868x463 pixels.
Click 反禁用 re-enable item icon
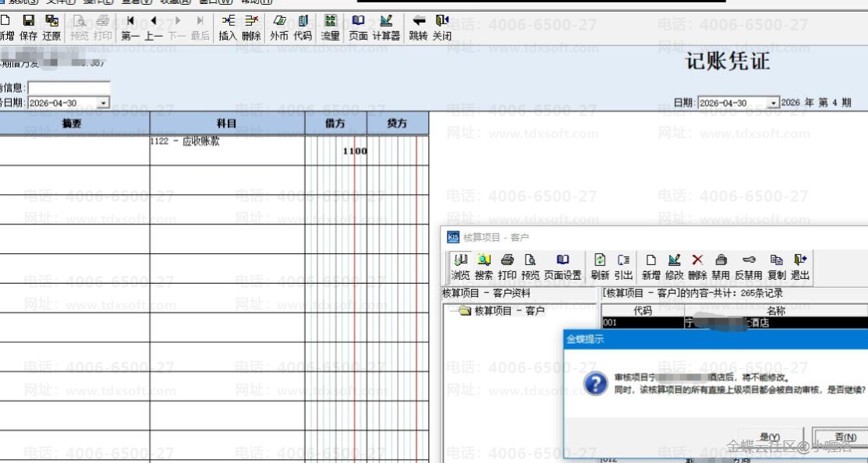tap(749, 267)
